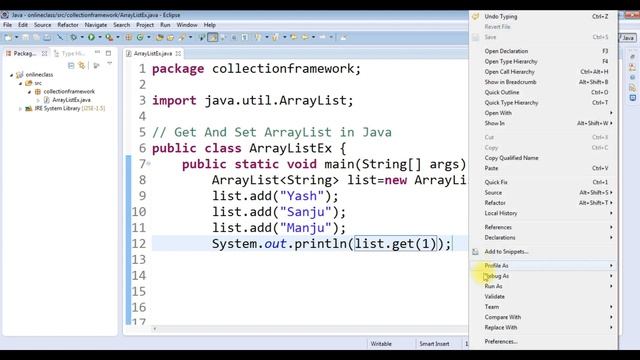Open the Run button dropdown arrow
Image resolution: width=640 pixels, height=360 pixels.
100,37
